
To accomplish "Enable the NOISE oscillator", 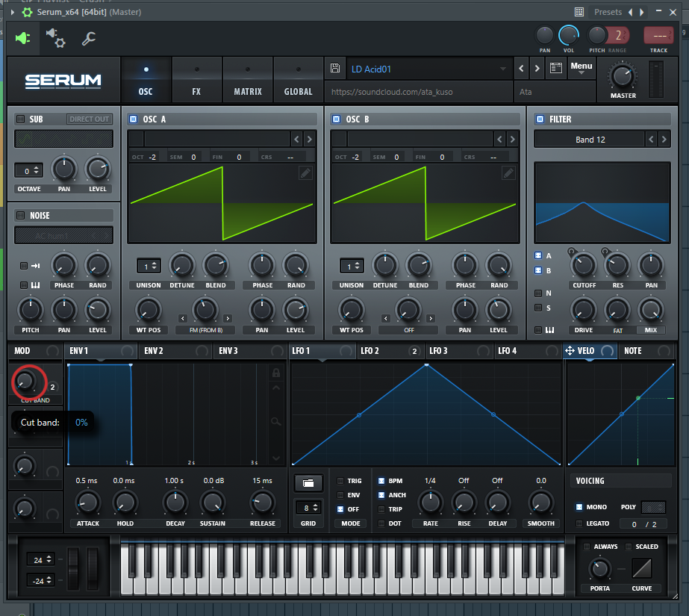I will 20,215.
